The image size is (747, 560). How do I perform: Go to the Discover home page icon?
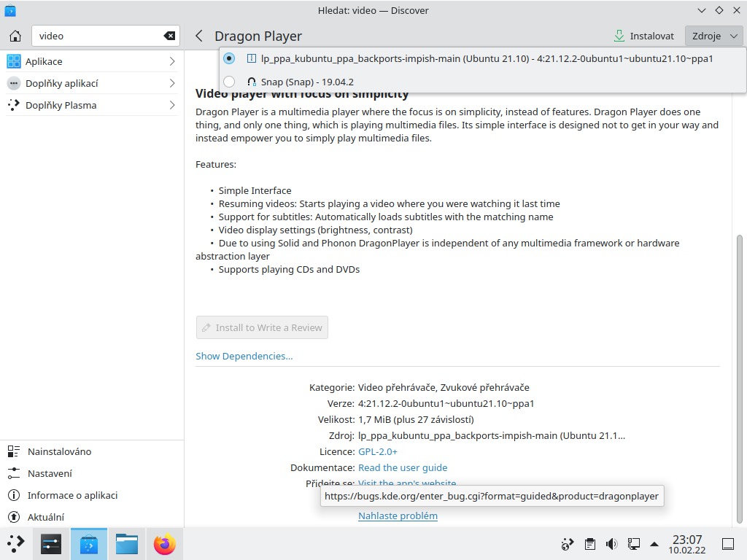click(15, 36)
